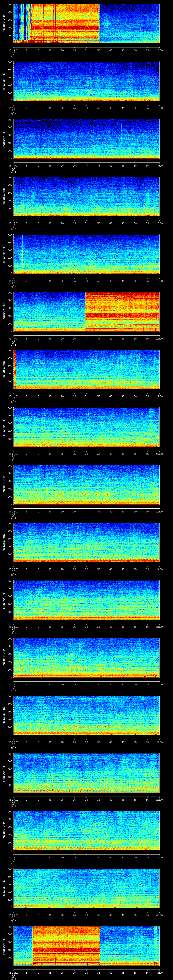Click the 16:00 end time label

pos(159,108)
